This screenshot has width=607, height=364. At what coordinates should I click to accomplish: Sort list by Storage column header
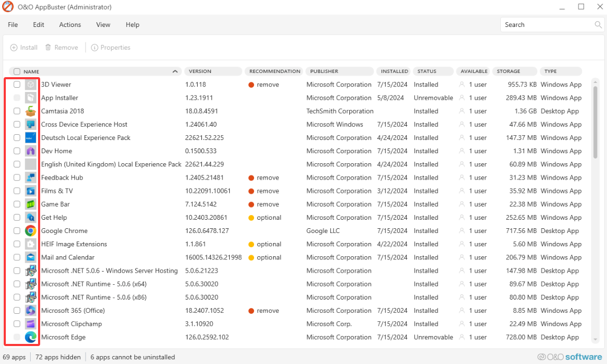pos(508,71)
